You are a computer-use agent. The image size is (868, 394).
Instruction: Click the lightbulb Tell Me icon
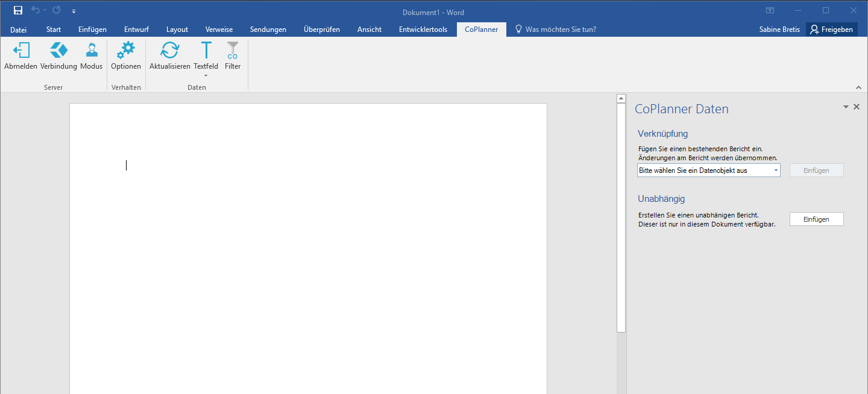[518, 29]
